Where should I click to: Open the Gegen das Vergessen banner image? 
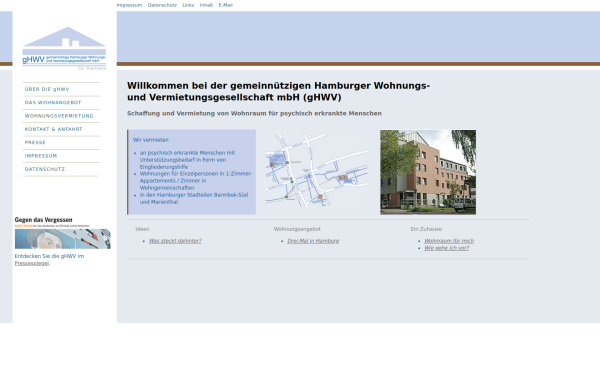pos(63,233)
